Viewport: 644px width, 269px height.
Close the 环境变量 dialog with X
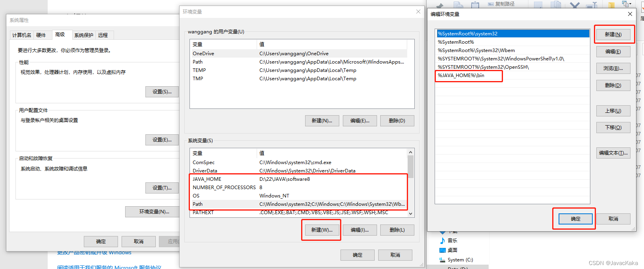point(418,12)
